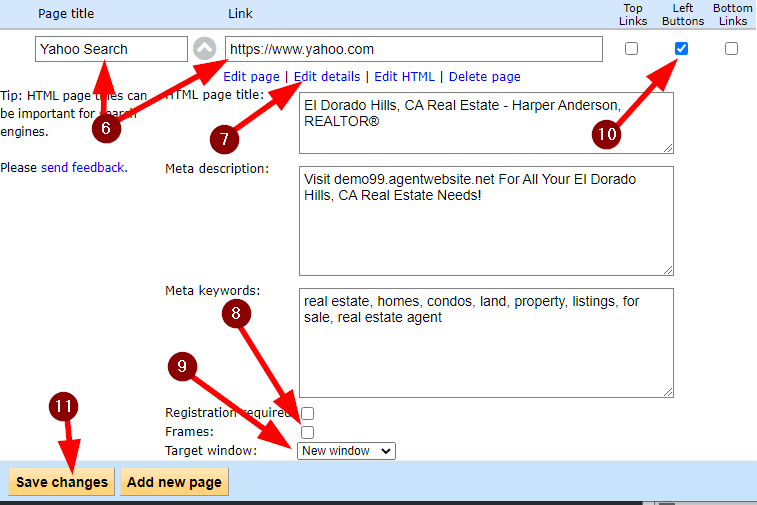
Task: Click the Page title field containing Yahoo Search
Action: click(111, 49)
